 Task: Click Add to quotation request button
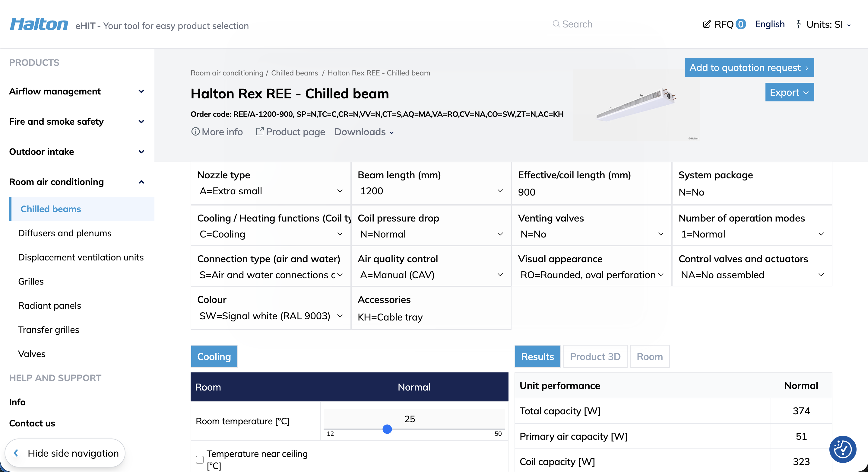click(749, 67)
